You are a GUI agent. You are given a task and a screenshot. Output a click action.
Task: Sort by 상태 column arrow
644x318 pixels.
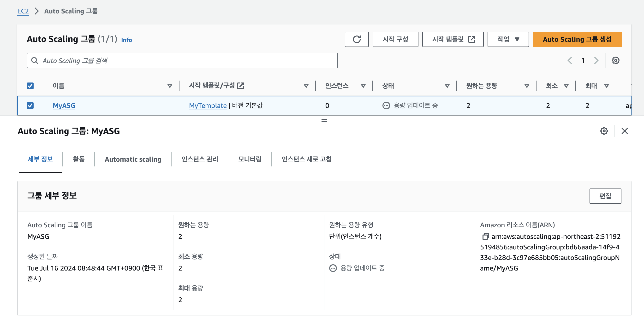(x=447, y=86)
